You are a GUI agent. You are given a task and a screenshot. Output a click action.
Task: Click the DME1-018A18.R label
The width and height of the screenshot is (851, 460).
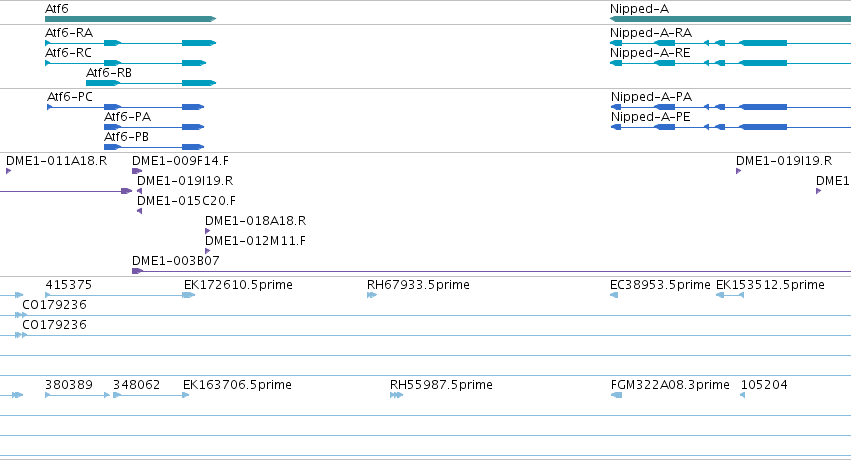point(255,221)
